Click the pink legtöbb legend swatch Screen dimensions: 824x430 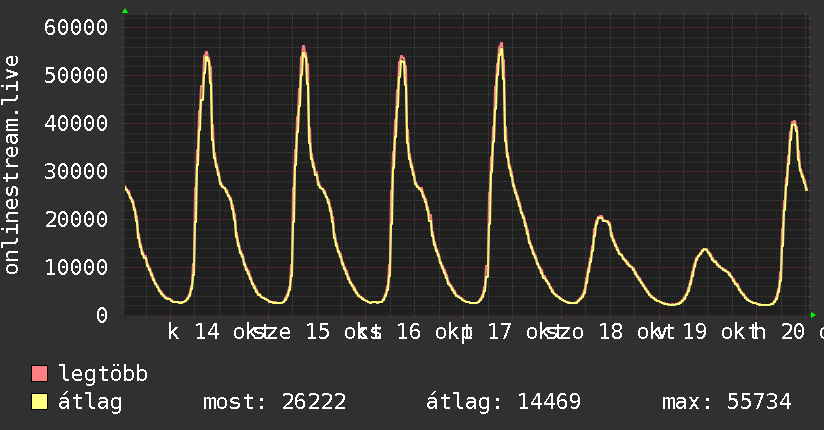pos(39,373)
